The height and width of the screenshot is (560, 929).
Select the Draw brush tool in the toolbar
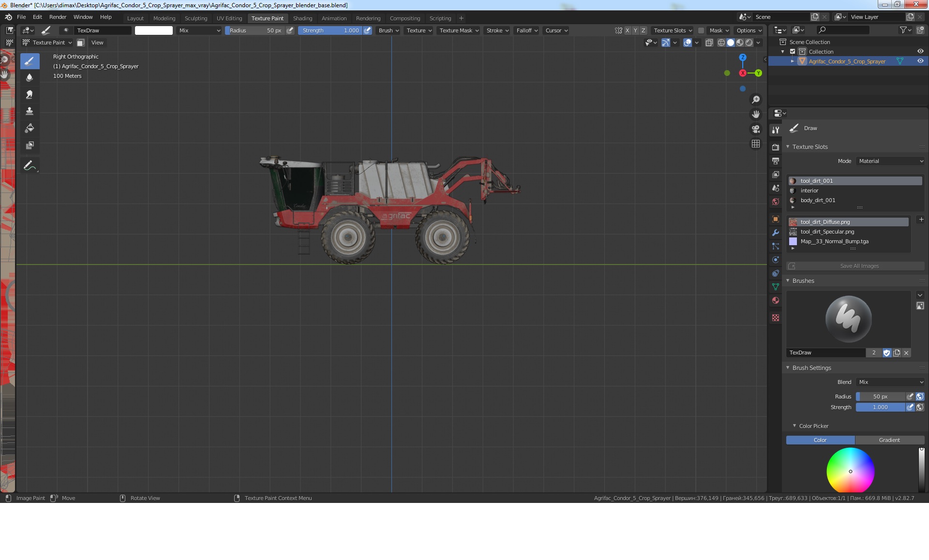[x=30, y=61]
